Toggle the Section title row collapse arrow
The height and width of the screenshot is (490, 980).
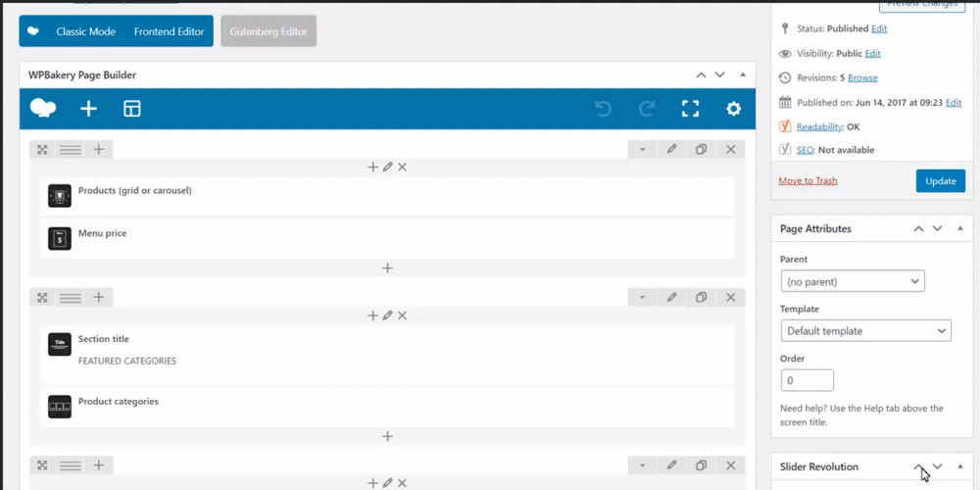[x=643, y=298]
